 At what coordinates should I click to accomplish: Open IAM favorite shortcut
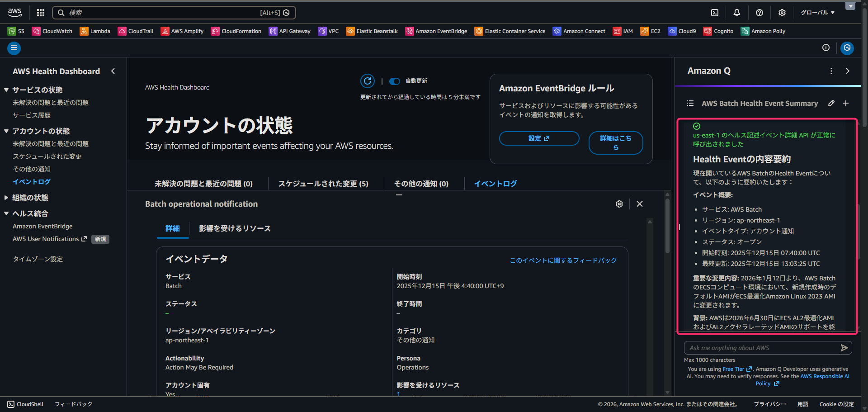[623, 31]
